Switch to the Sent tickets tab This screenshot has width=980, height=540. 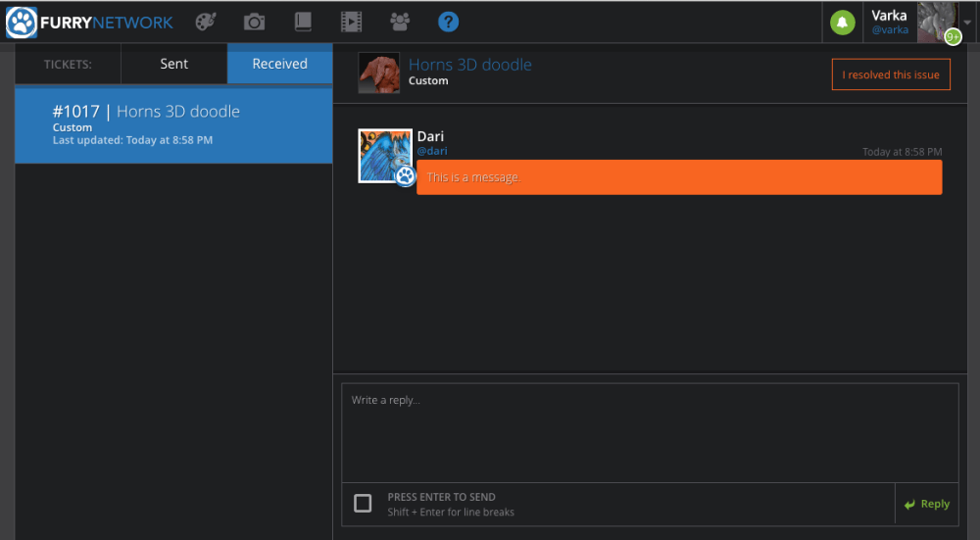click(x=173, y=64)
